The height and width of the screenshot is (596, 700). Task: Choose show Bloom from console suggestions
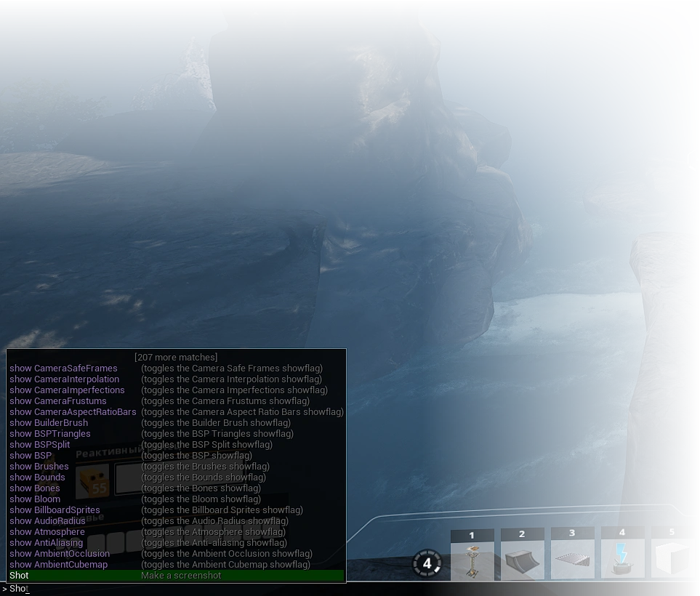[x=35, y=499]
